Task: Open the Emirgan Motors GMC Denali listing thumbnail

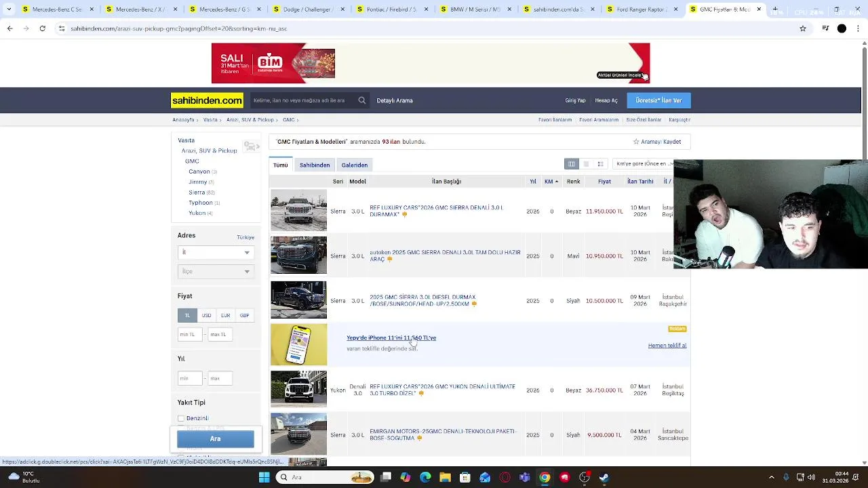Action: coord(298,434)
